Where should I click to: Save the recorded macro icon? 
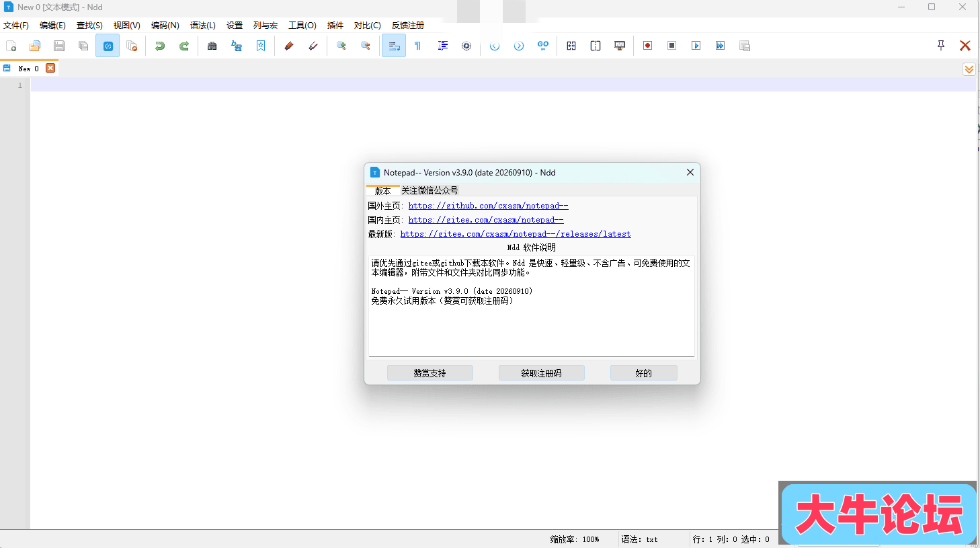coord(745,46)
